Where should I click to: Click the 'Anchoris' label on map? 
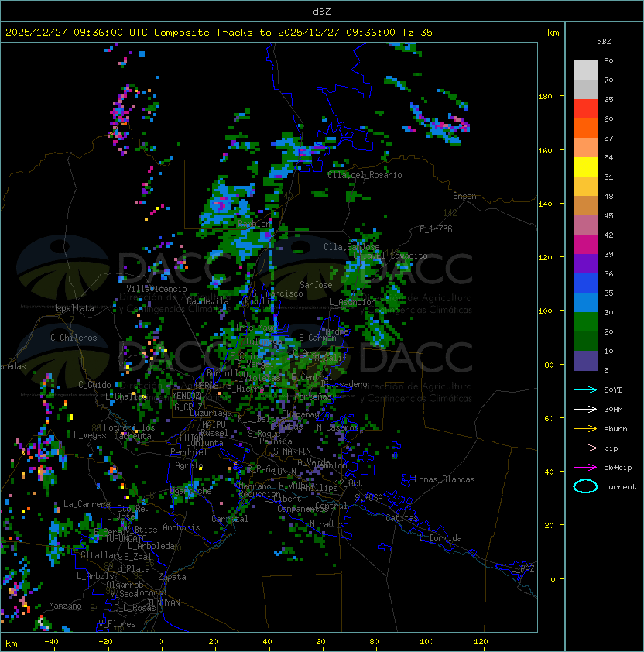coord(181,527)
